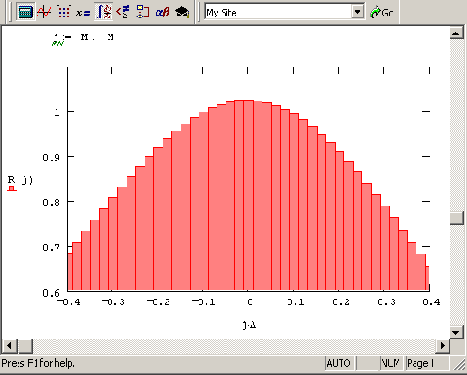Click the x-axis value 0.2
Viewport: 467px width, 375px height.
click(341, 302)
